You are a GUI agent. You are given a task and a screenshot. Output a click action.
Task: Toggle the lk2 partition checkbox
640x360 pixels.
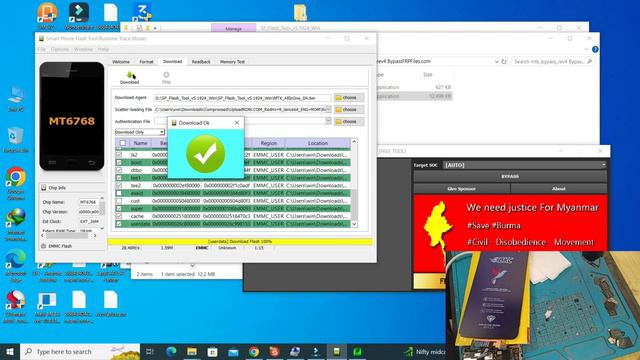coord(119,155)
